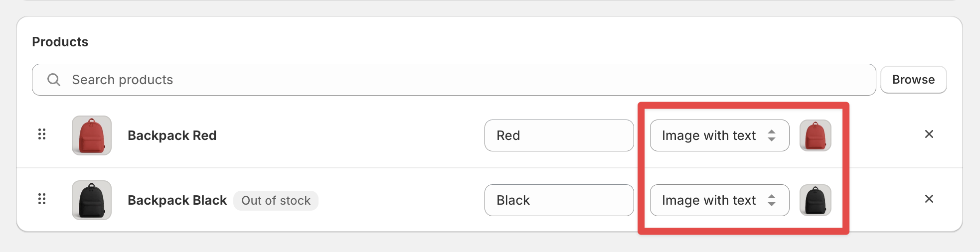Grab the drag handle for Backpack Red
The height and width of the screenshot is (252, 980).
(x=42, y=134)
